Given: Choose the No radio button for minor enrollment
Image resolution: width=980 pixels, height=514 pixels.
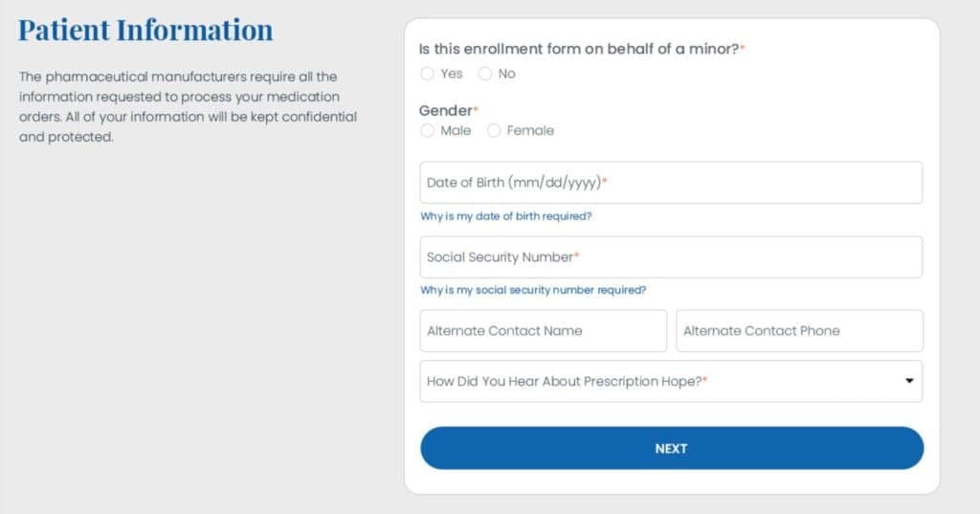Looking at the screenshot, I should [x=485, y=74].
